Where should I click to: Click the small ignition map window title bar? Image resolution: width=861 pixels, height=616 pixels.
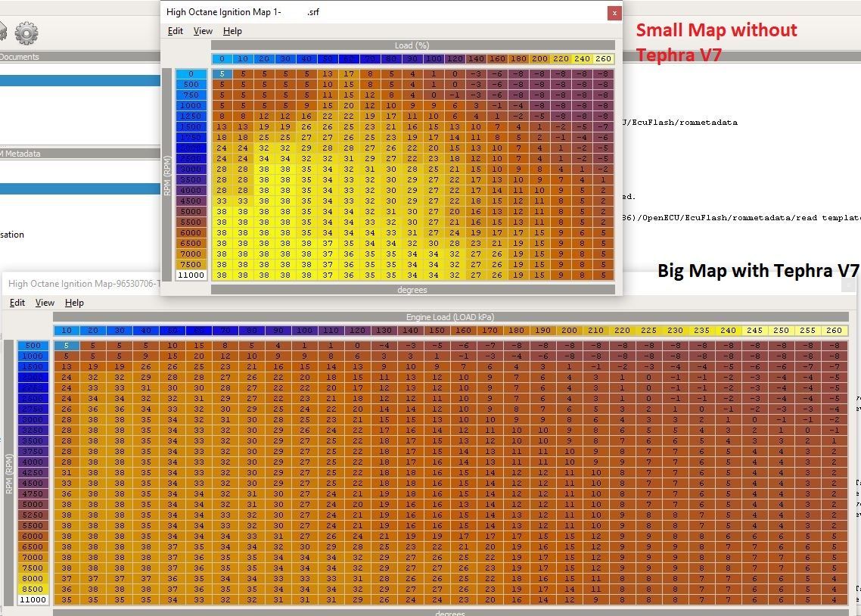tap(378, 12)
